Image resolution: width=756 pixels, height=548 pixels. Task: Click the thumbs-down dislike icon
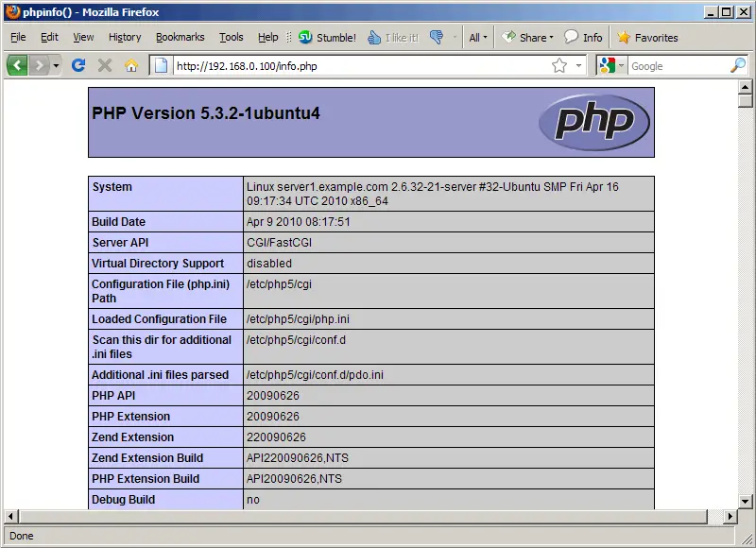tap(437, 37)
